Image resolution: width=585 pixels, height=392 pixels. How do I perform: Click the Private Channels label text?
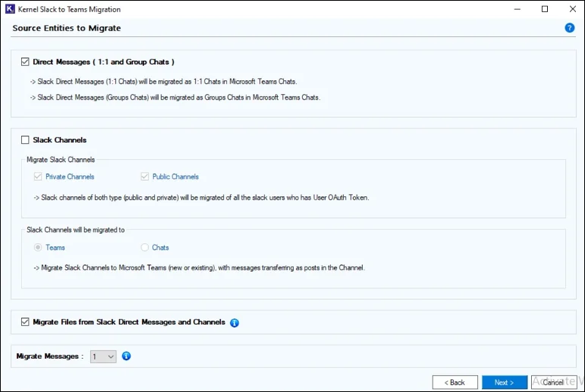(x=70, y=177)
